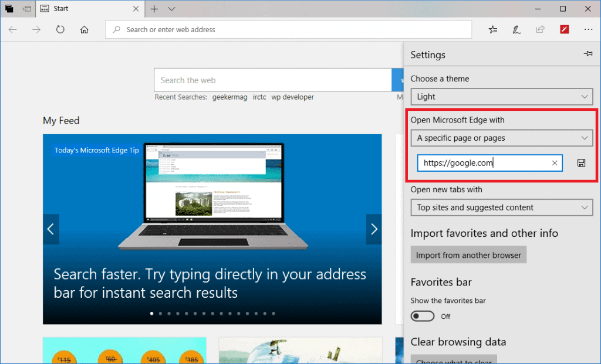
Task: Click the Search the web box
Action: coord(272,80)
